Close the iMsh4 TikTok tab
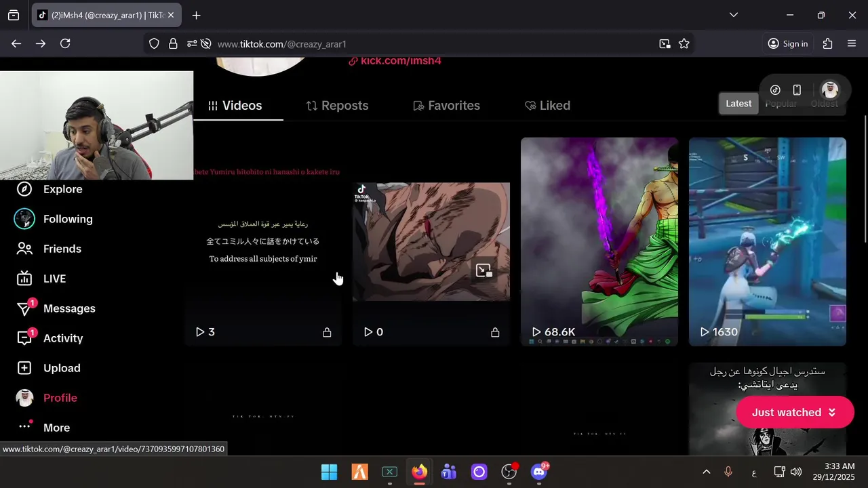The image size is (868, 488). [x=171, y=15]
